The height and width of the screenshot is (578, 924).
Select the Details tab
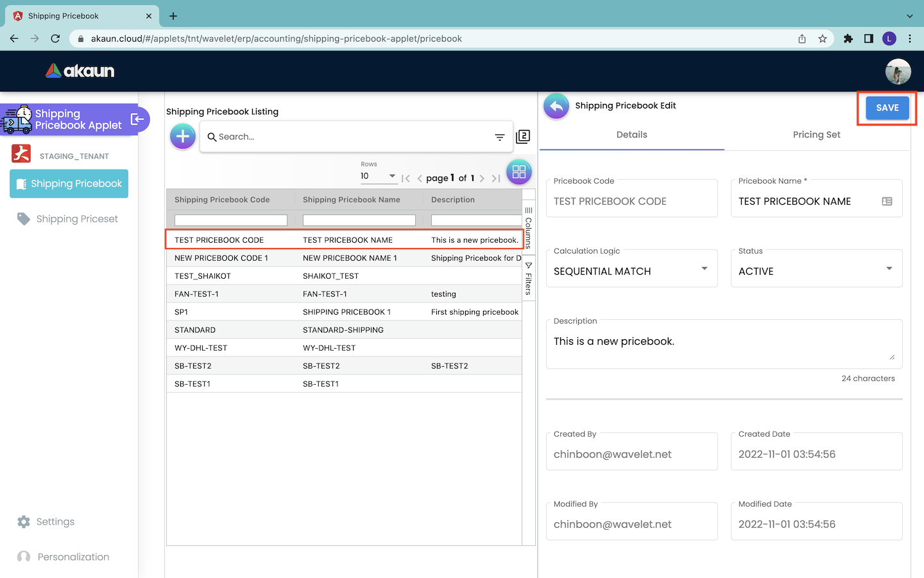point(631,135)
